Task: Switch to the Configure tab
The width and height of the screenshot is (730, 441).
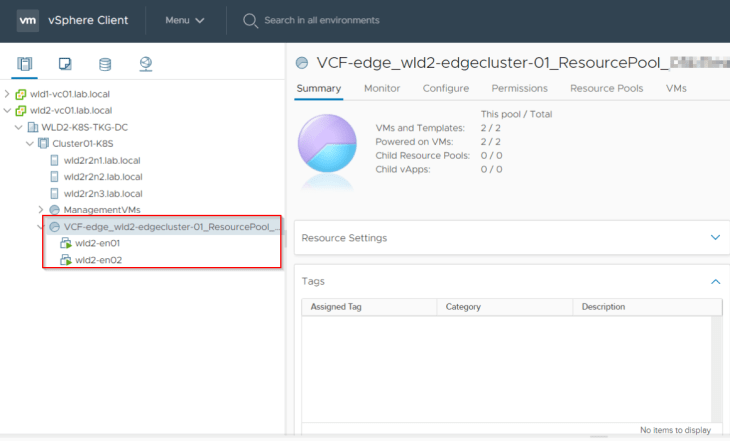Action: click(x=446, y=88)
